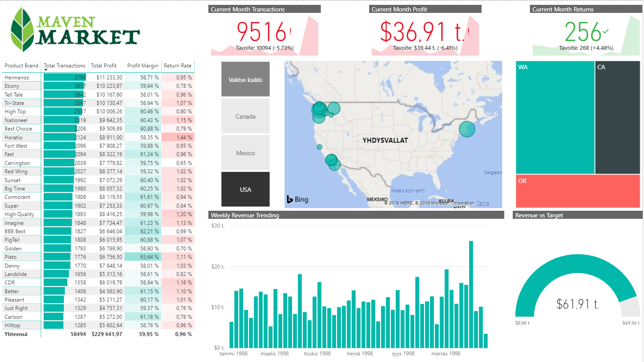Click the sort arrow under Total Transactions
Screen dimensions: 644x362
(45, 70)
